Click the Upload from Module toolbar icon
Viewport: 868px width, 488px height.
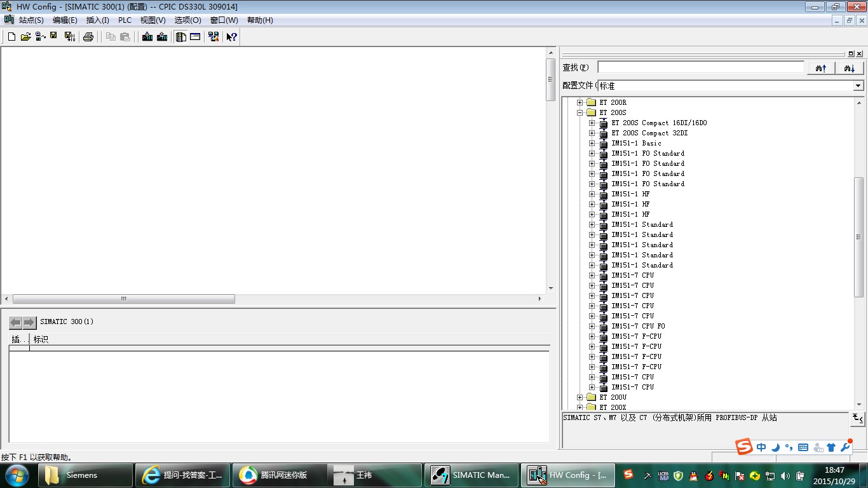[162, 37]
